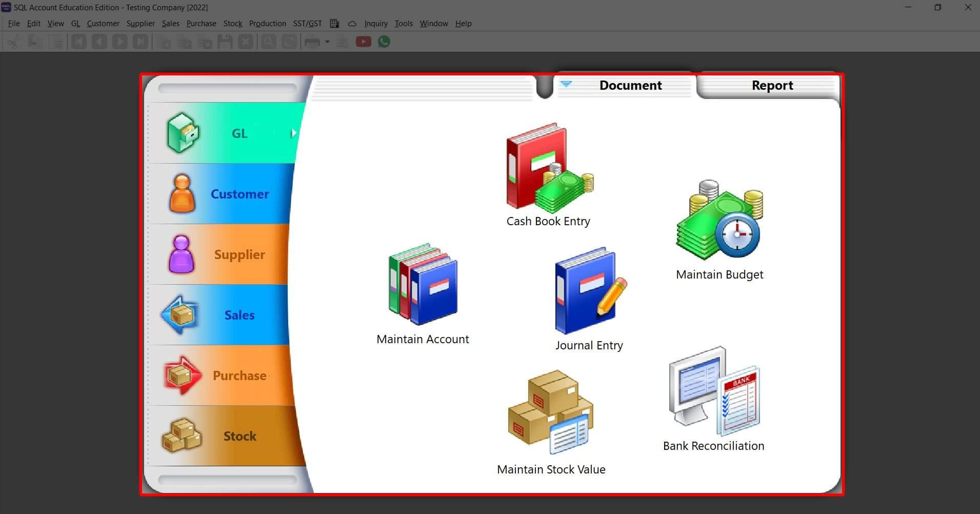The image size is (980, 514).
Task: Open the Stock menu in the menu bar
Action: pos(233,24)
